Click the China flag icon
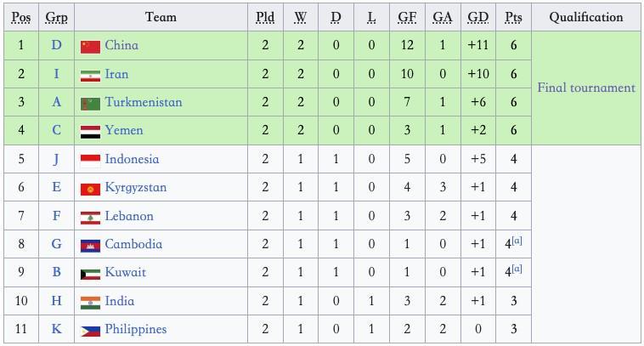 90,46
